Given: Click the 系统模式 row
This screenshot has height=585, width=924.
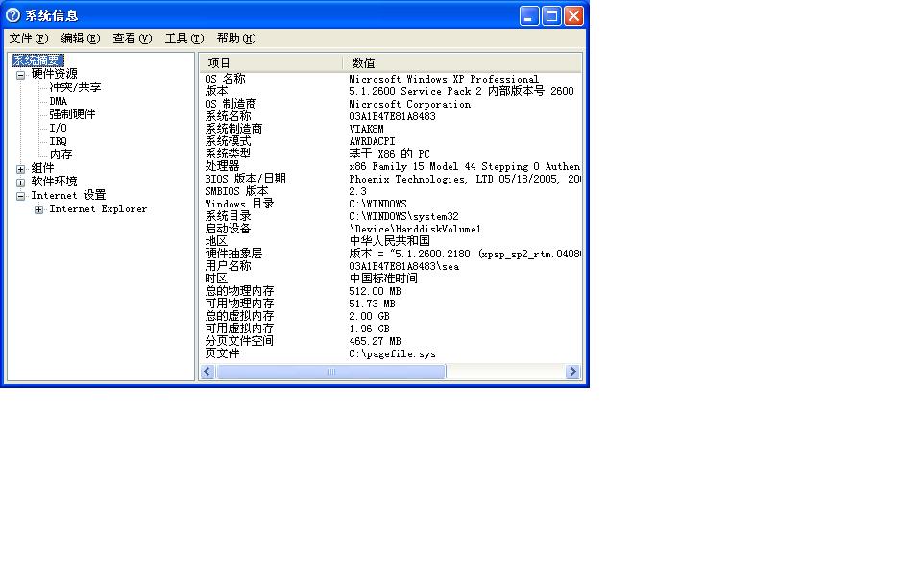Looking at the screenshot, I should [x=391, y=141].
